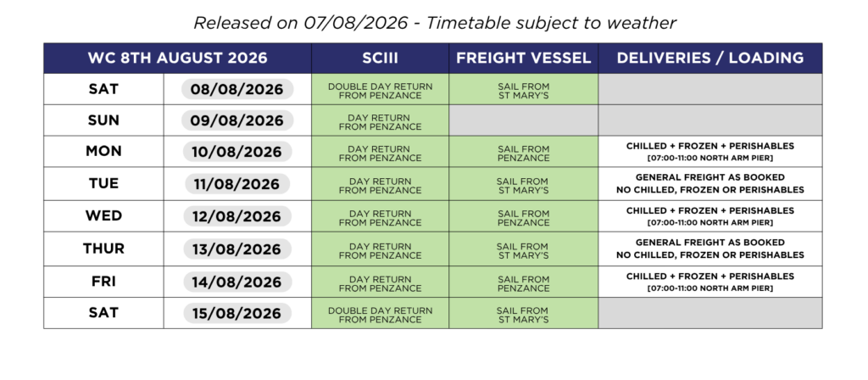Select the FREIGHT VESSEL column header
This screenshot has height=380, width=868.
coord(523,59)
